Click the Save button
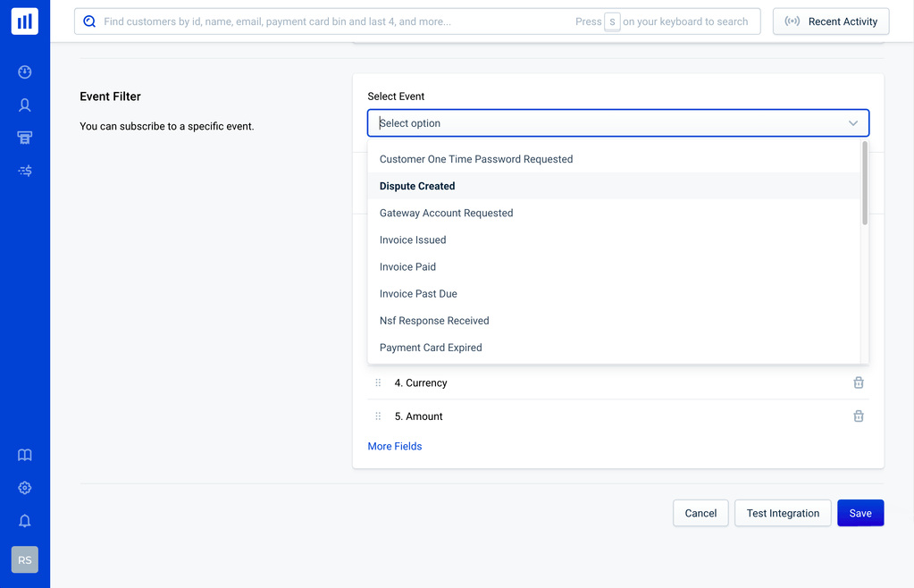 click(x=859, y=513)
